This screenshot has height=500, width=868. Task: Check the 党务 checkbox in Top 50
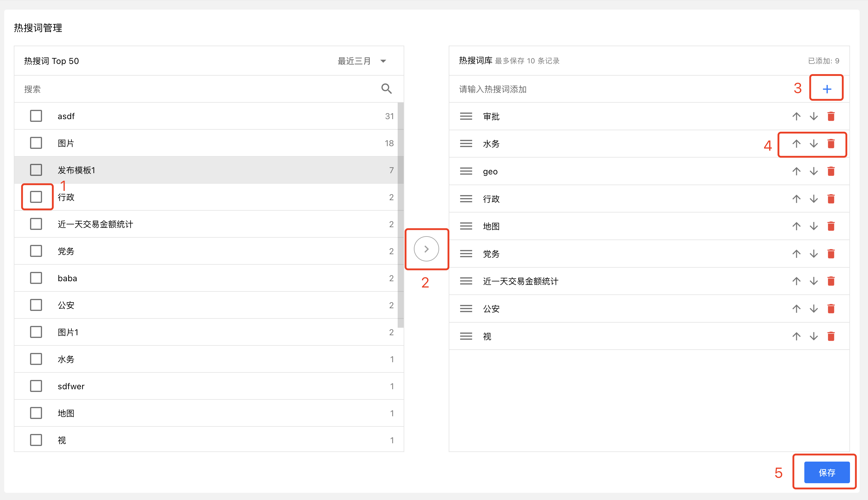pos(36,251)
